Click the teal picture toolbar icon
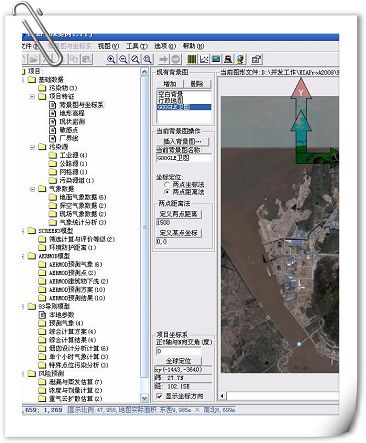The image size is (366, 443). [216, 59]
